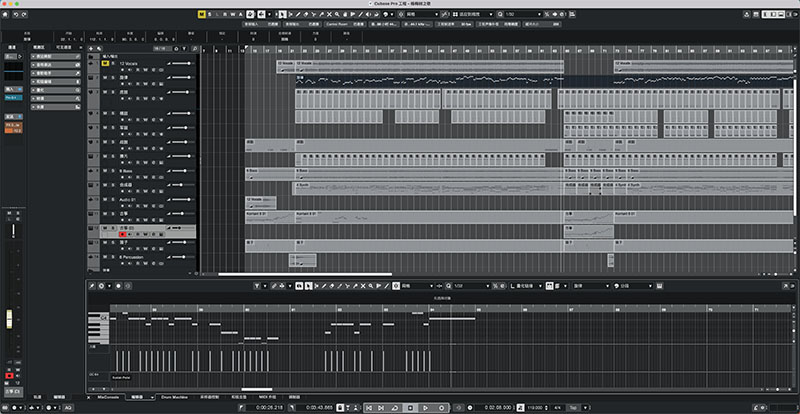Switch to the Drum Machine tab

coord(174,397)
